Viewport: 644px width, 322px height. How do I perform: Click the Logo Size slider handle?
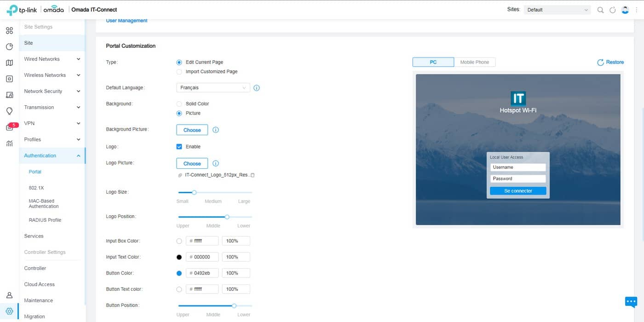pyautogui.click(x=194, y=192)
